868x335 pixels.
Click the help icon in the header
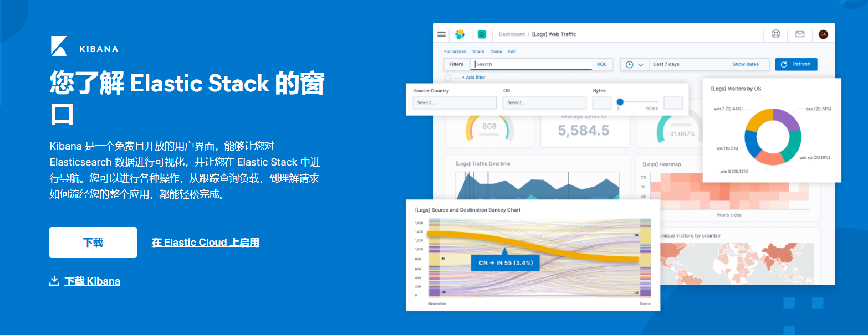[x=775, y=34]
